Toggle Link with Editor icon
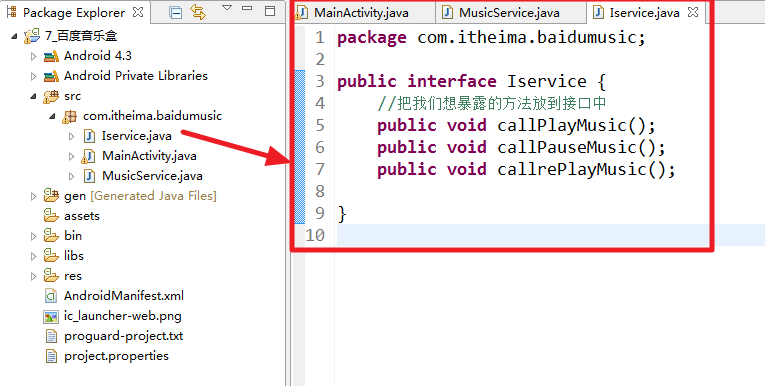Image resolution: width=765 pixels, height=386 pixels. tap(198, 12)
